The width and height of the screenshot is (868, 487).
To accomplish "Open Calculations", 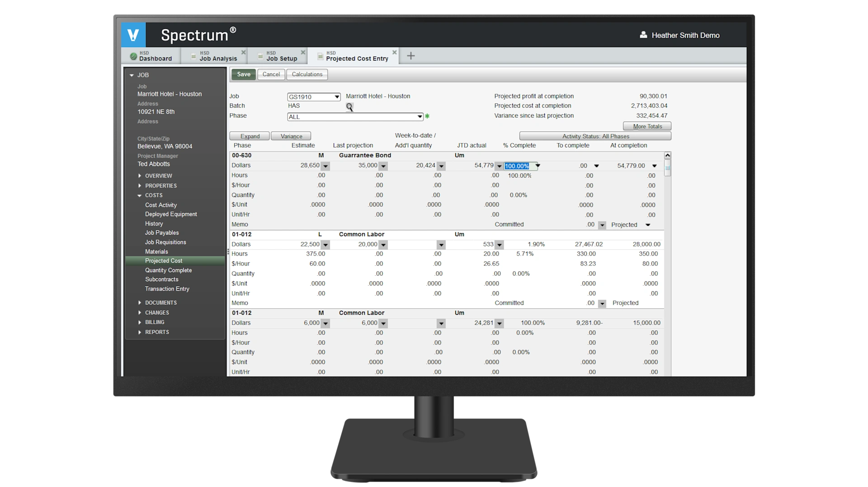I will pyautogui.click(x=307, y=74).
